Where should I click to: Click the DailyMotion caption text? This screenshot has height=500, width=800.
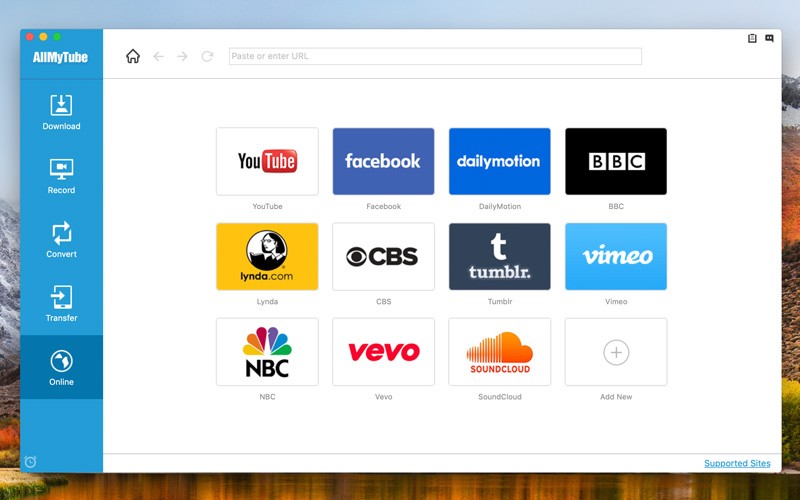(x=500, y=206)
